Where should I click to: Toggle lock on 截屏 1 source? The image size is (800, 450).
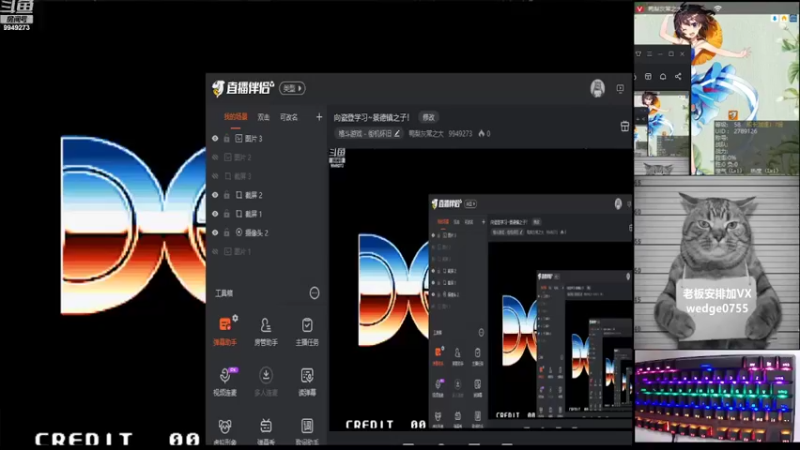[x=227, y=214]
